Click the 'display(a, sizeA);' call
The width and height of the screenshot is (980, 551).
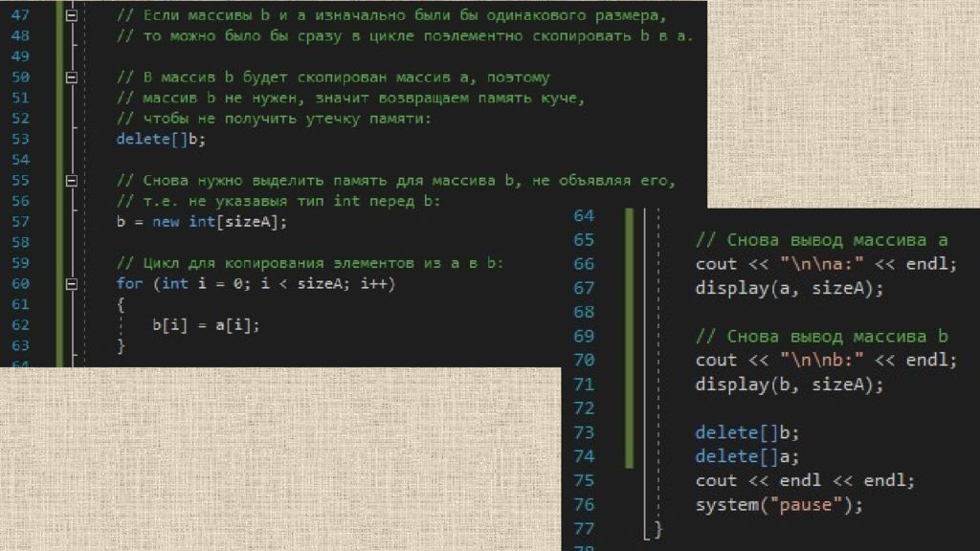coord(790,289)
